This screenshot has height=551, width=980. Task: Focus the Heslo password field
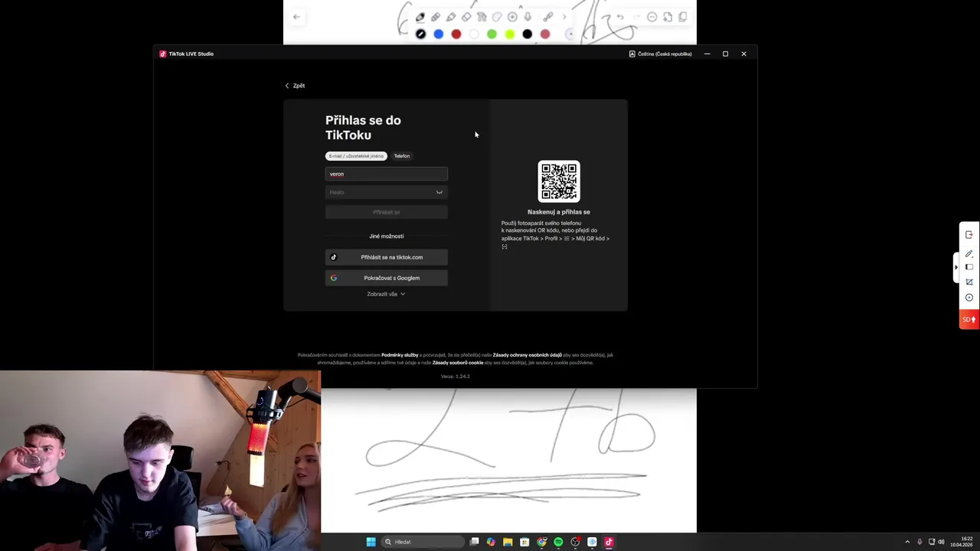(387, 192)
